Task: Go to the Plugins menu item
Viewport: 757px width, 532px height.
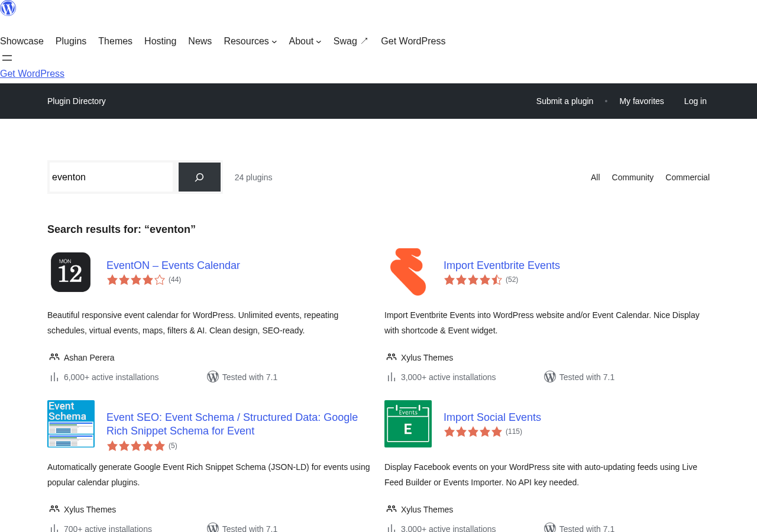Action: click(71, 41)
